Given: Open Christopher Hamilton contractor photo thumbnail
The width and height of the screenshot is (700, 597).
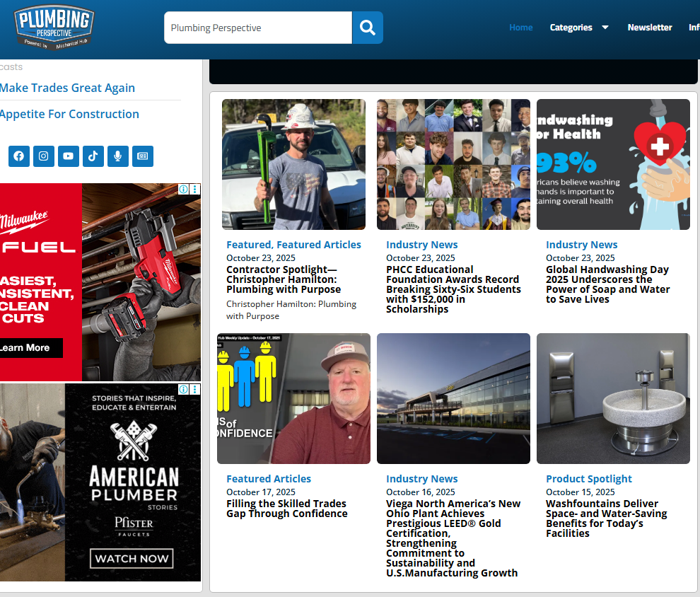Looking at the screenshot, I should tap(293, 164).
